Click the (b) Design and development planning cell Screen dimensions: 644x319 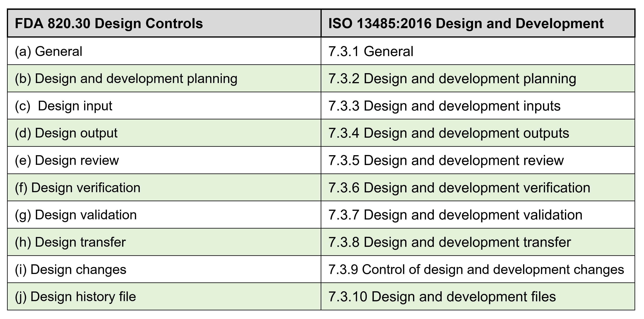[x=126, y=79]
